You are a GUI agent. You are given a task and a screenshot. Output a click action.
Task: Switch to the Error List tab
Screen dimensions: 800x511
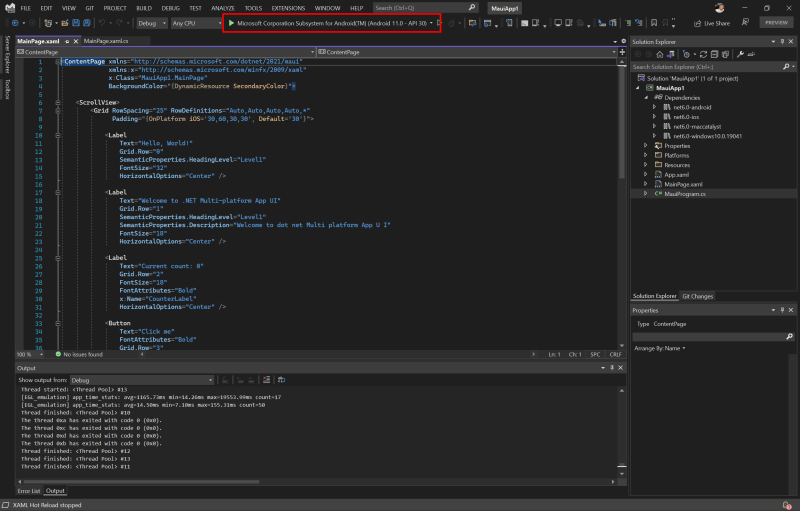[x=29, y=491]
